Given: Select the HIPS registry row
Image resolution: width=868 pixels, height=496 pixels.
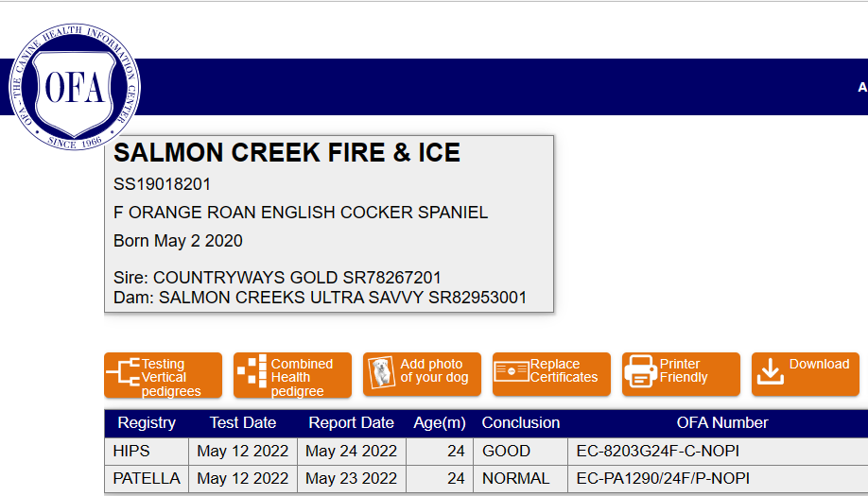Looking at the screenshot, I should tap(486, 452).
